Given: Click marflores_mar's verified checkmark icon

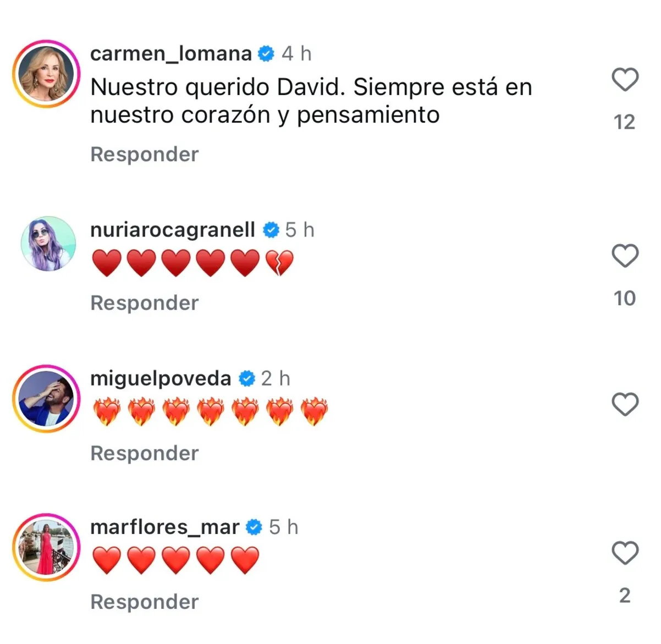Looking at the screenshot, I should coord(253,527).
